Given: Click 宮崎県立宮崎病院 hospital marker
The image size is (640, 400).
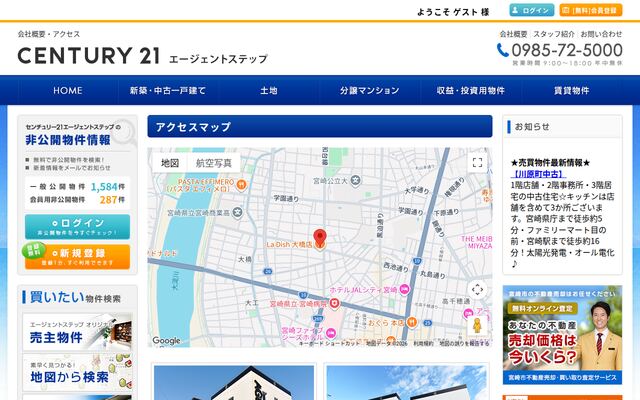Looking at the screenshot, I should [335, 303].
